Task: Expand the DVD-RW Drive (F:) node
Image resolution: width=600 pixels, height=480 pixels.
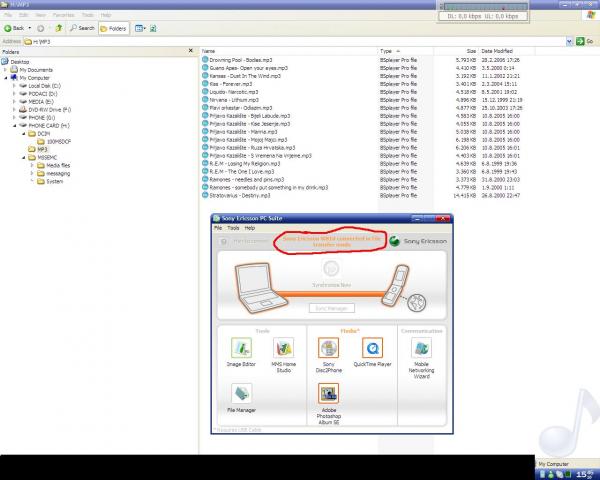Action: pos(15,109)
